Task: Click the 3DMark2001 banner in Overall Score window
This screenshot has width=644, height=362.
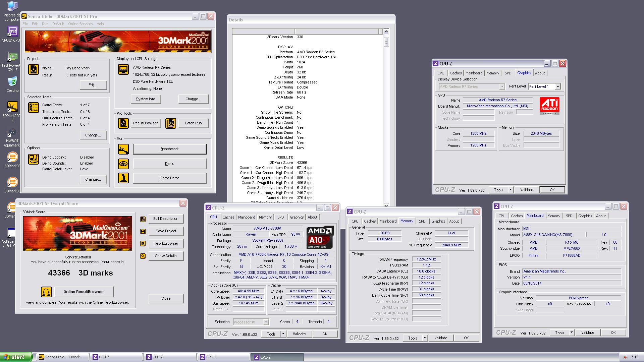Action: 77,234
